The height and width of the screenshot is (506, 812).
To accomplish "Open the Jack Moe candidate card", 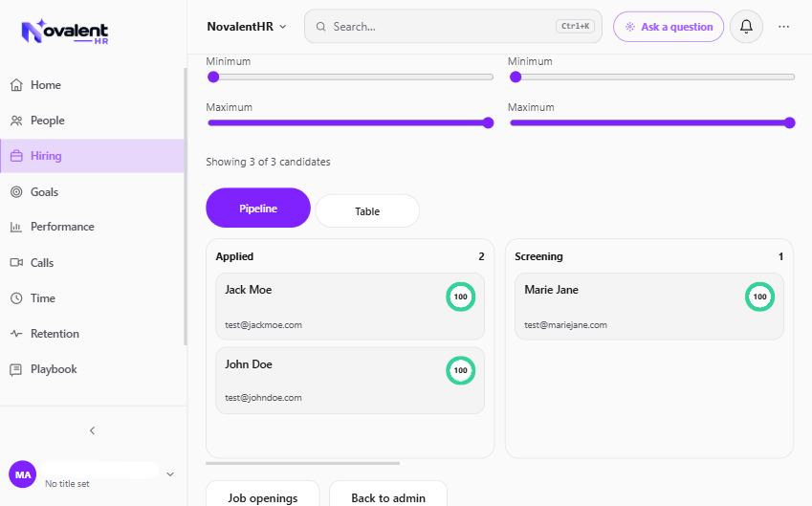I will (x=350, y=306).
